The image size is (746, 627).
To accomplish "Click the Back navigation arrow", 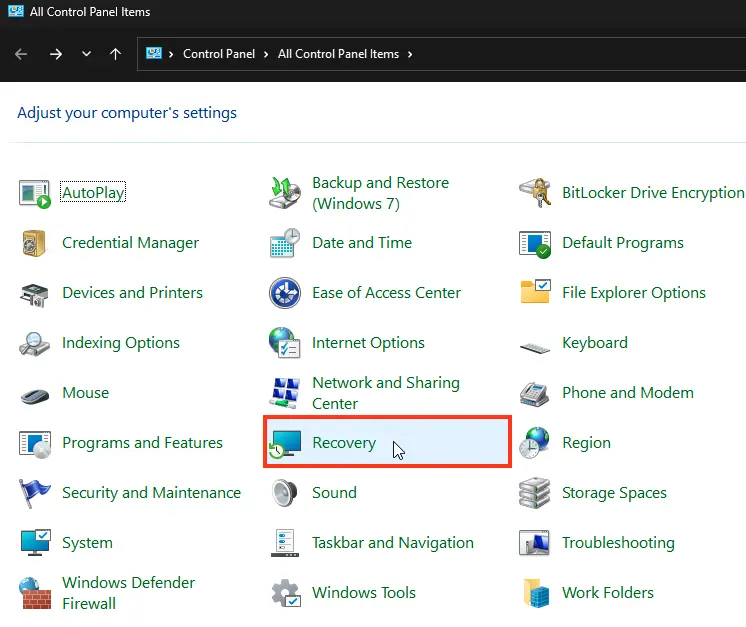I will (21, 54).
